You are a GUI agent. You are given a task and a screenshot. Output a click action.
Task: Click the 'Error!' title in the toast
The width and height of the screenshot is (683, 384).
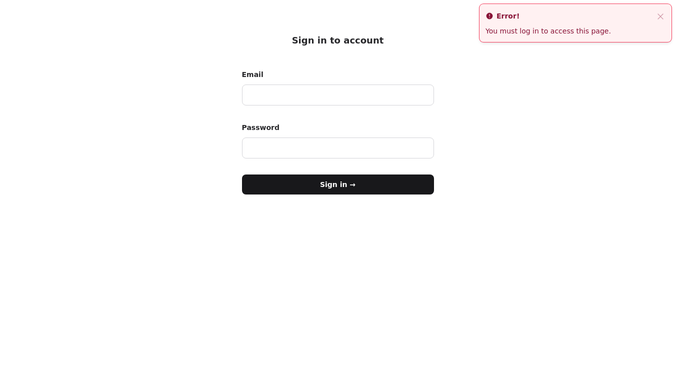tap(508, 16)
